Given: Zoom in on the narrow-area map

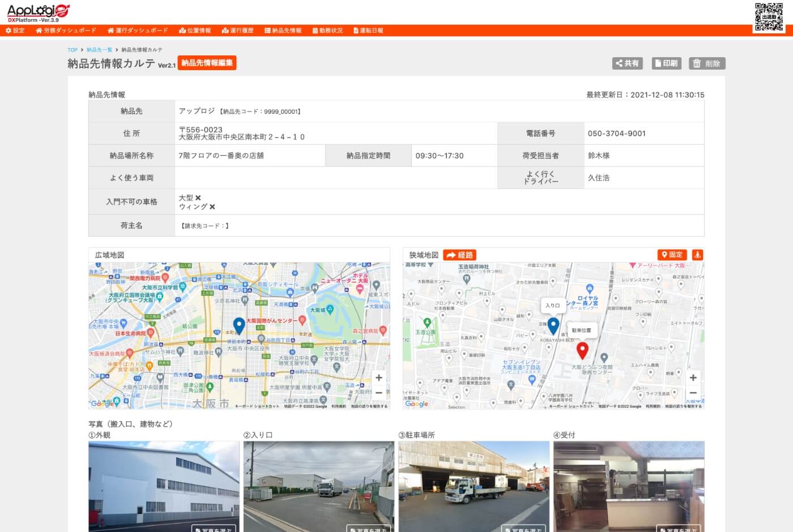Looking at the screenshot, I should [693, 377].
